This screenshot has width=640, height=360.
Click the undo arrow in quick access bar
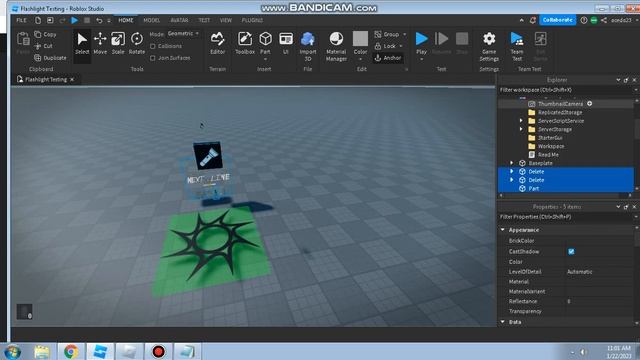click(x=99, y=20)
